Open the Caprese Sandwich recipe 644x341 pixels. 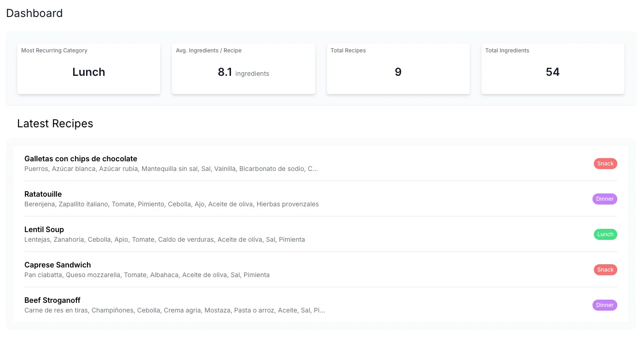[57, 265]
